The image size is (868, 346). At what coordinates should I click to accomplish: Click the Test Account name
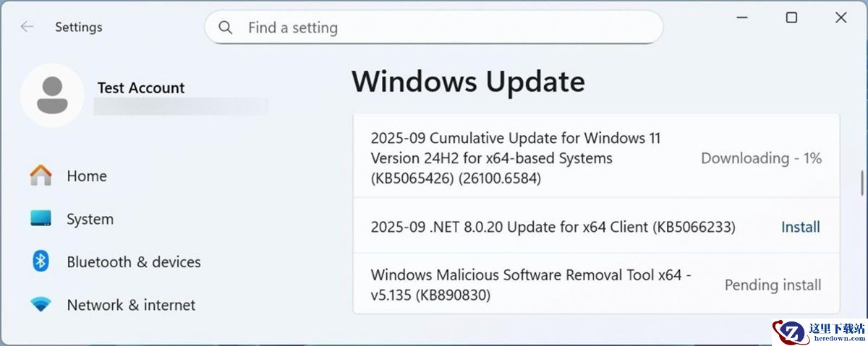pos(141,88)
